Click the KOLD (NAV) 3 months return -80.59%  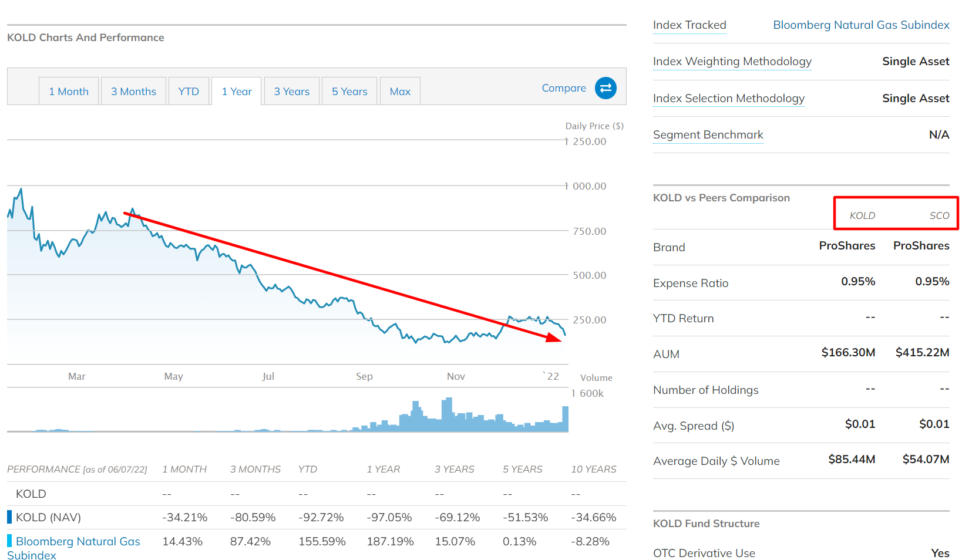[253, 517]
